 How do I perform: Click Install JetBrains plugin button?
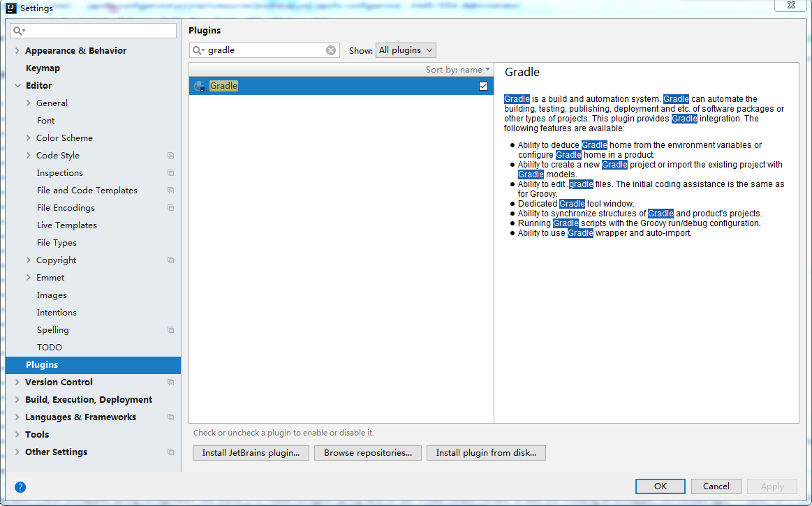pyautogui.click(x=251, y=453)
